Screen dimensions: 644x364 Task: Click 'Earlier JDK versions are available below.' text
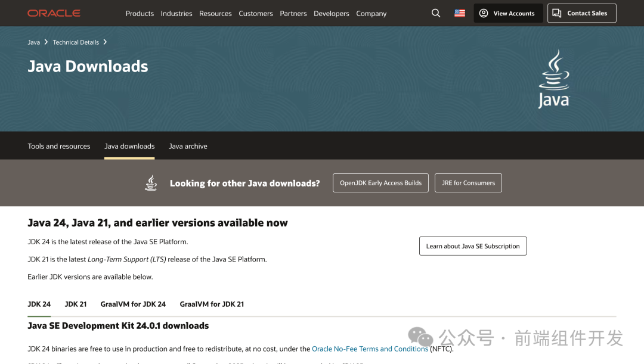click(x=91, y=277)
